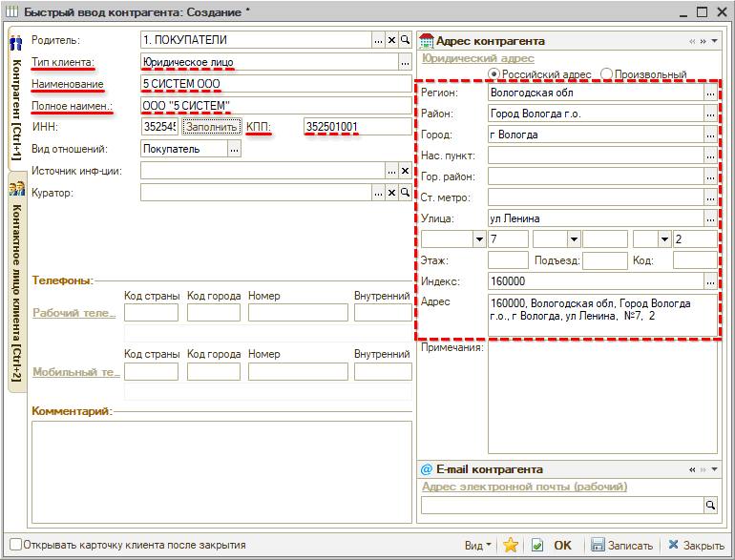Viewport: 735px width, 560px height.
Task: Expand the E-mail контрагента panel menu arrow
Action: click(x=714, y=470)
